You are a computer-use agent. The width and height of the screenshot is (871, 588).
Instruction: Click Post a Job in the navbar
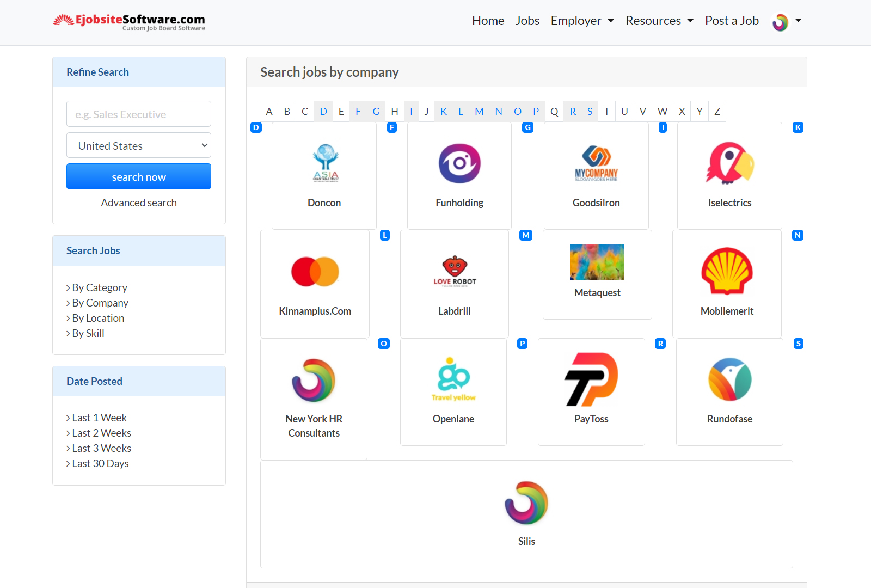point(732,21)
